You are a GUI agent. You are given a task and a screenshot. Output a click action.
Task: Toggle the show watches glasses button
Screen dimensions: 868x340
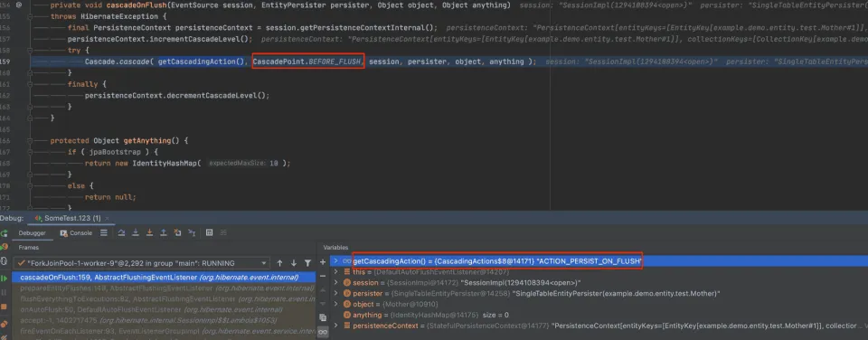323,332
